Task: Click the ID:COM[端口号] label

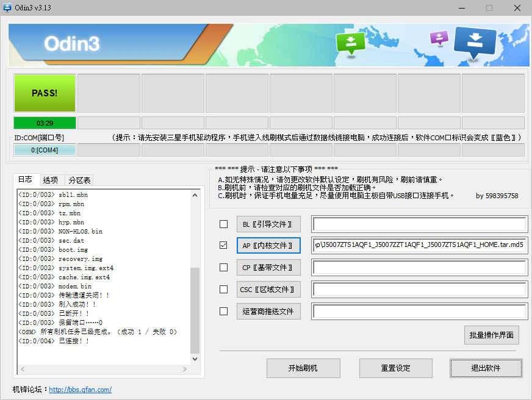Action: (39, 138)
